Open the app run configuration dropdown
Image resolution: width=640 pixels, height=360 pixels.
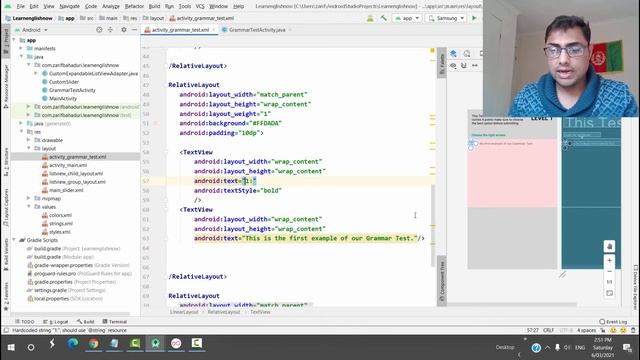[x=407, y=18]
